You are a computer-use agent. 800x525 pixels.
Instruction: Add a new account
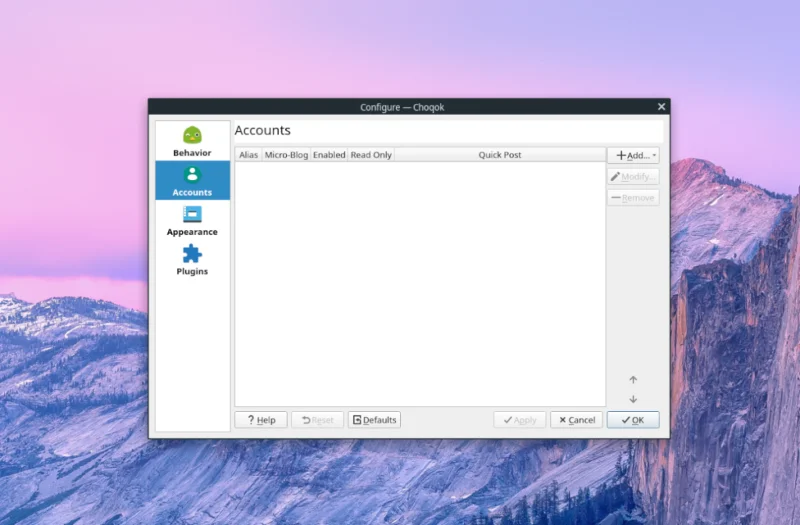tap(633, 155)
